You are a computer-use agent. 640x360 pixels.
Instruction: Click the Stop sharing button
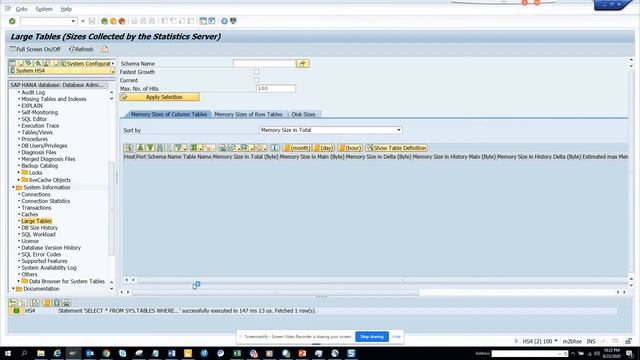coord(372,337)
